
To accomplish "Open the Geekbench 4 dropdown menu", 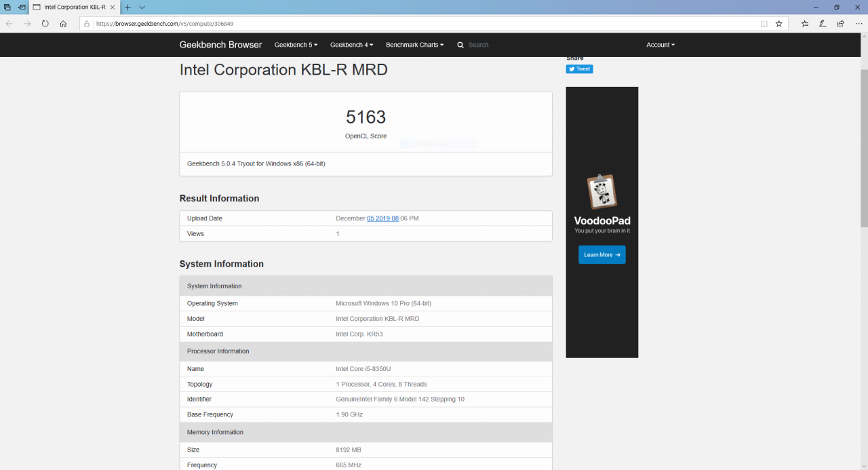I will pyautogui.click(x=351, y=45).
